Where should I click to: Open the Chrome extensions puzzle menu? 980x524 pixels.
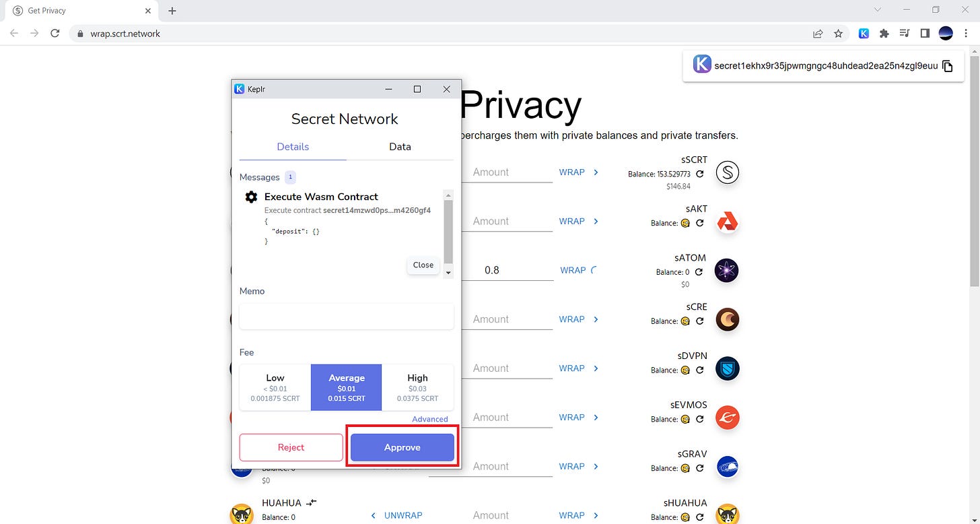pyautogui.click(x=884, y=33)
